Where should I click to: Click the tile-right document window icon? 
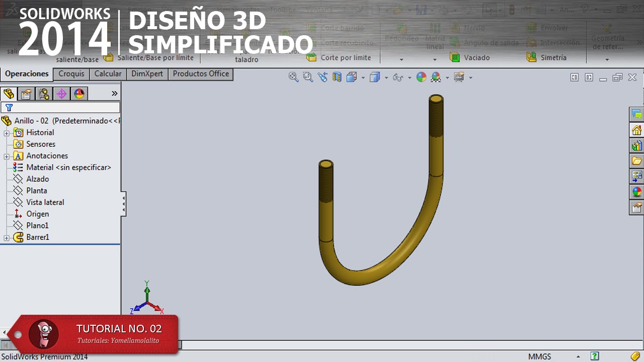(x=589, y=77)
